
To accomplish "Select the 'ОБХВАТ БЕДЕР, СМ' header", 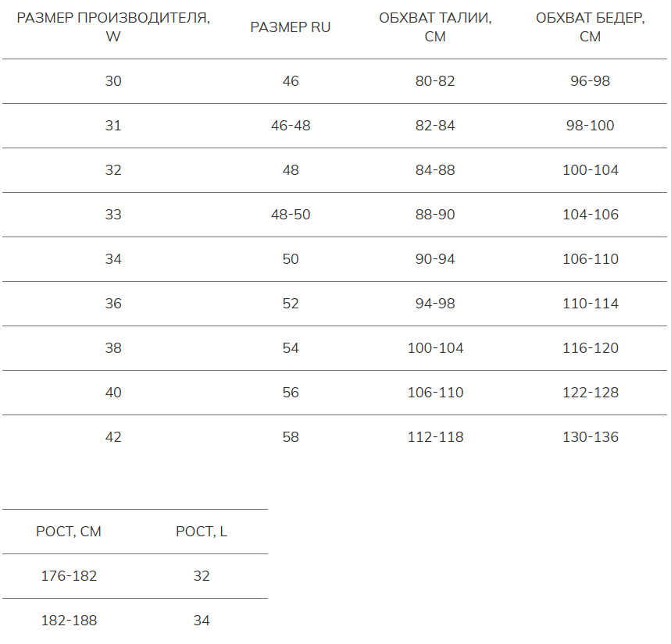I will pos(591,27).
